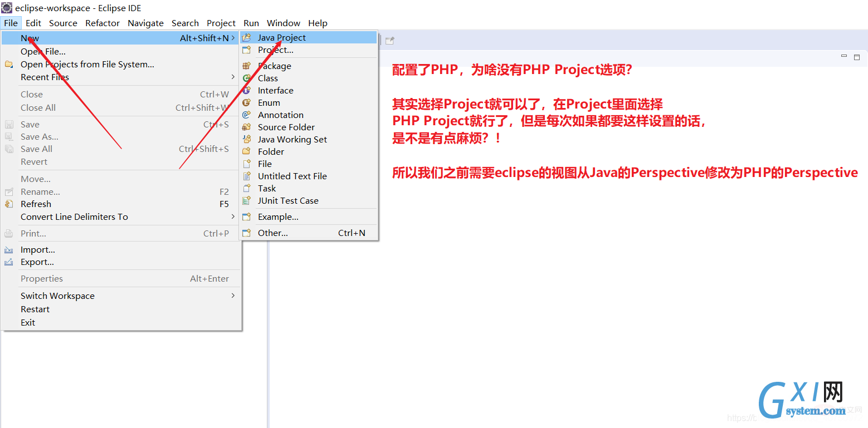The height and width of the screenshot is (428, 868).
Task: Open the Navigate menu
Action: (x=145, y=23)
